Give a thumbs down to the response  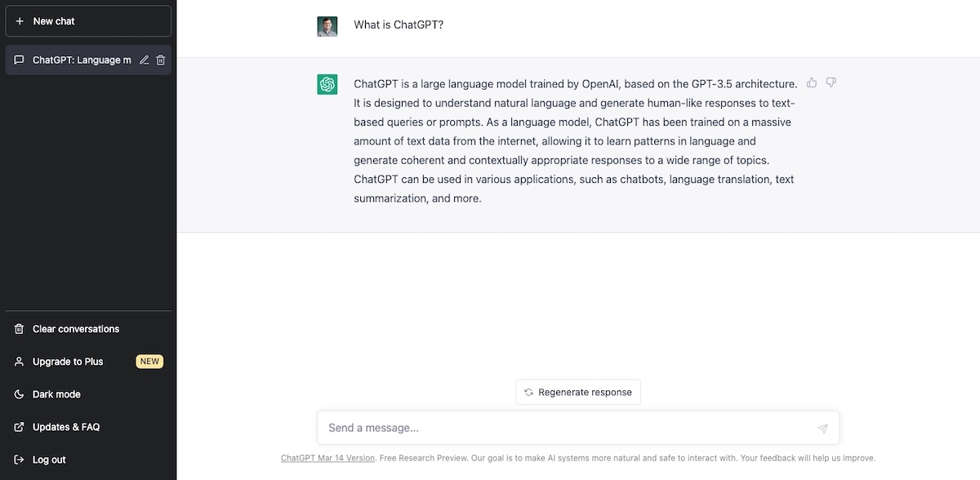831,82
